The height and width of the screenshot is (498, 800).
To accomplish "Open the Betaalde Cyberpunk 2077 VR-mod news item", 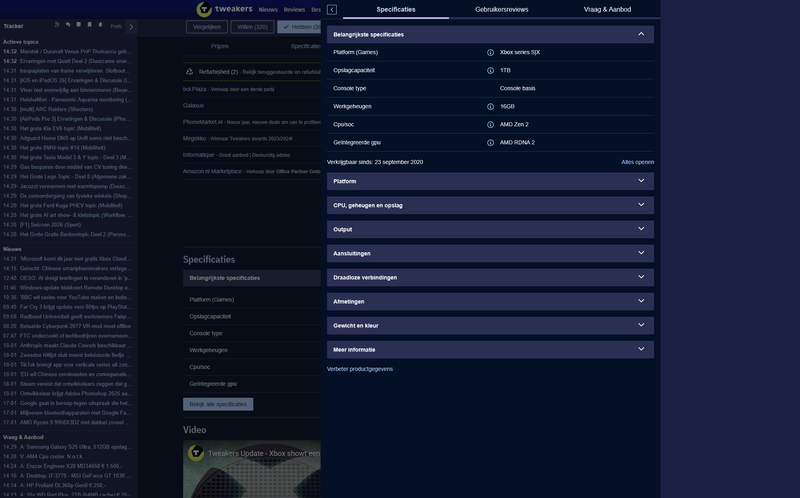I will coord(75,326).
